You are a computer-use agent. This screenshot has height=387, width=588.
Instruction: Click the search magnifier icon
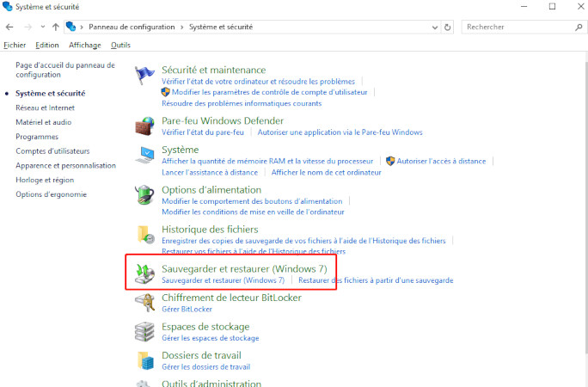click(x=579, y=27)
